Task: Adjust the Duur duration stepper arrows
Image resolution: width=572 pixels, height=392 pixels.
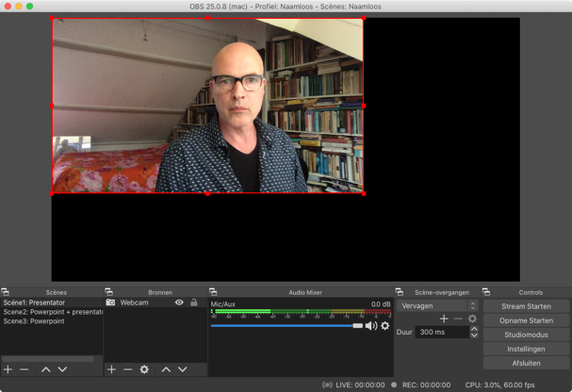Action: click(473, 333)
